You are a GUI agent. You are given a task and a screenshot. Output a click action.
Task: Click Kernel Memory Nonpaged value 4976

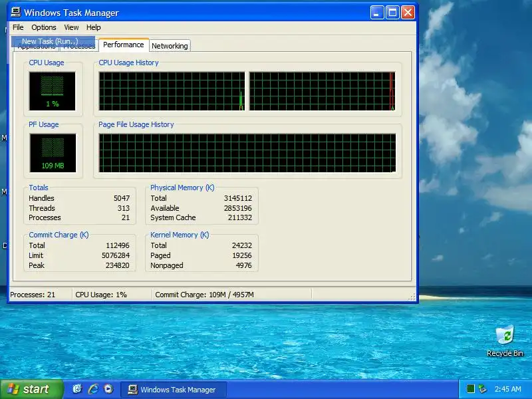pyautogui.click(x=243, y=265)
